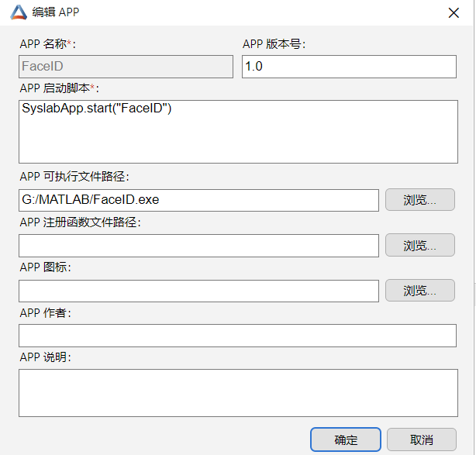
Task: Click the APP 注册函数文件路径 input field
Action: click(198, 246)
